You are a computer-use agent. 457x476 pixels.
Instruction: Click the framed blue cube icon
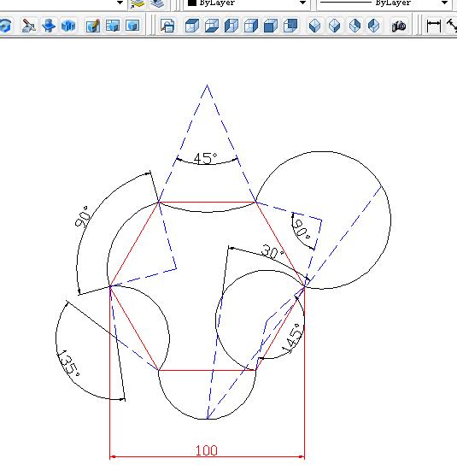tap(132, 26)
